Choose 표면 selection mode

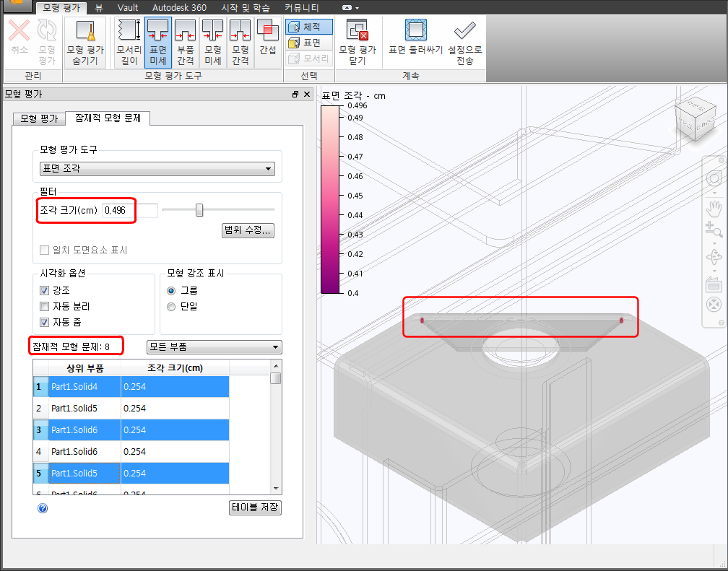click(309, 43)
